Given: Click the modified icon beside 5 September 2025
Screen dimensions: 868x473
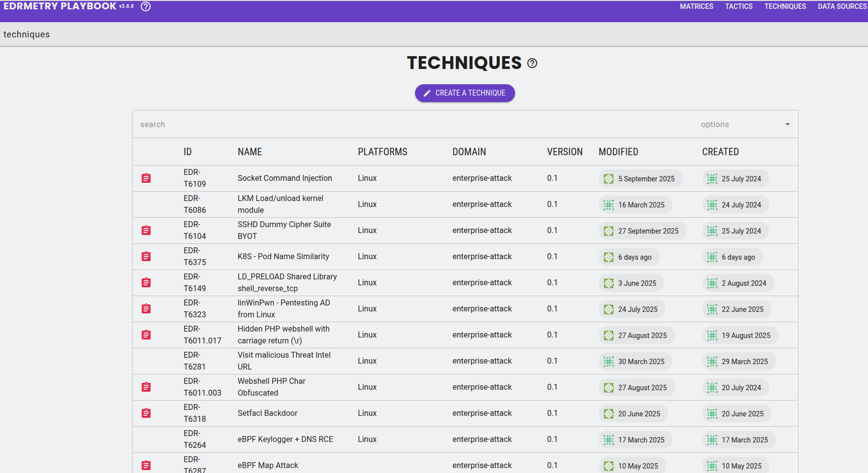Looking at the screenshot, I should [609, 179].
